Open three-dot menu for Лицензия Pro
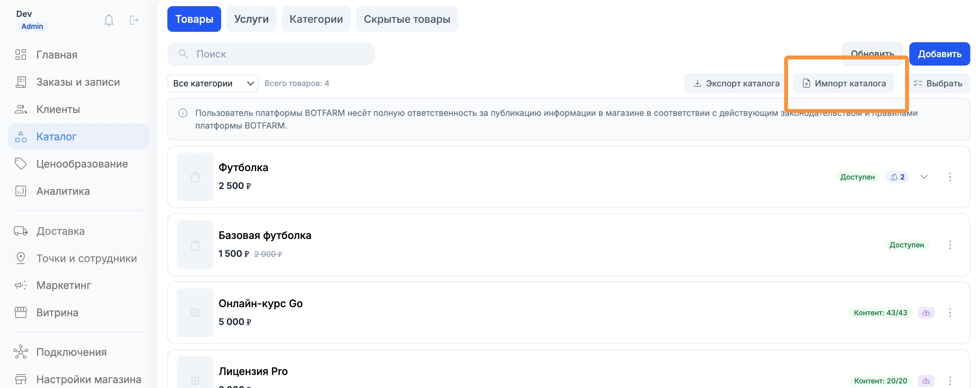Image resolution: width=980 pixels, height=388 pixels. [950, 381]
